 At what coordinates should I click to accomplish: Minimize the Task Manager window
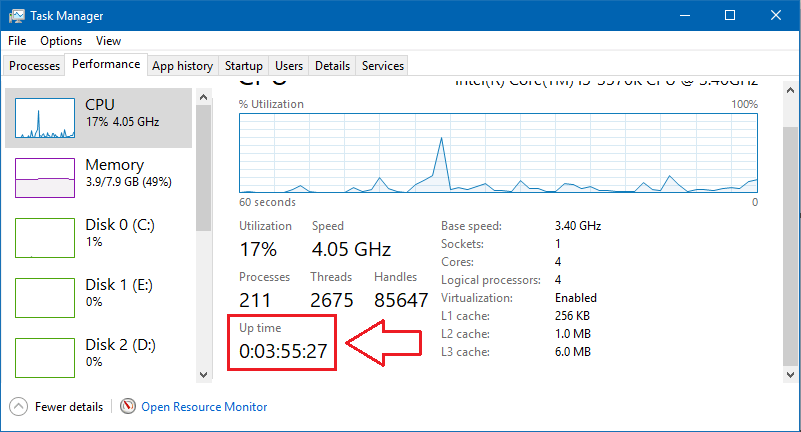[685, 15]
